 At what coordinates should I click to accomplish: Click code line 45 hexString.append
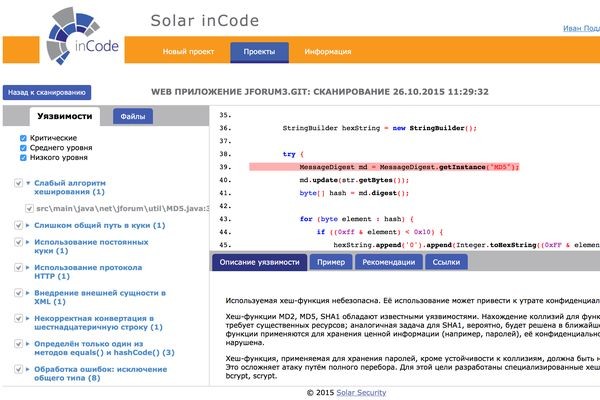pyautogui.click(x=466, y=245)
